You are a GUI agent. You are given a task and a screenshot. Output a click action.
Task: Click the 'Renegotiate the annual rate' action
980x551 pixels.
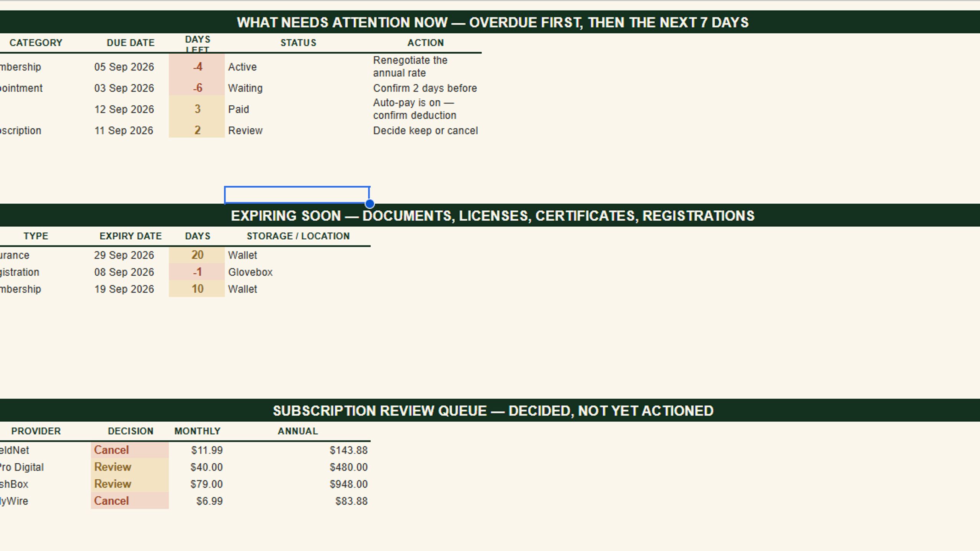[x=426, y=67]
